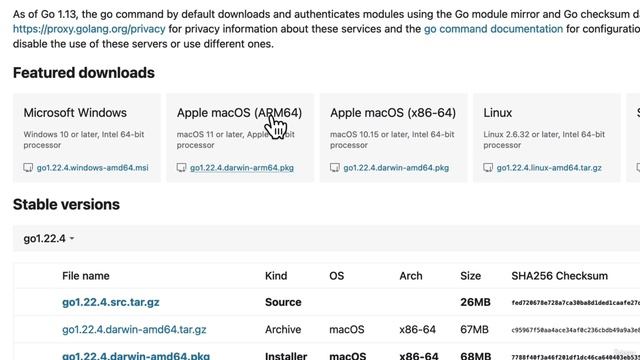Download go1.22.4.linux-amd64.tar.gz

point(549,168)
